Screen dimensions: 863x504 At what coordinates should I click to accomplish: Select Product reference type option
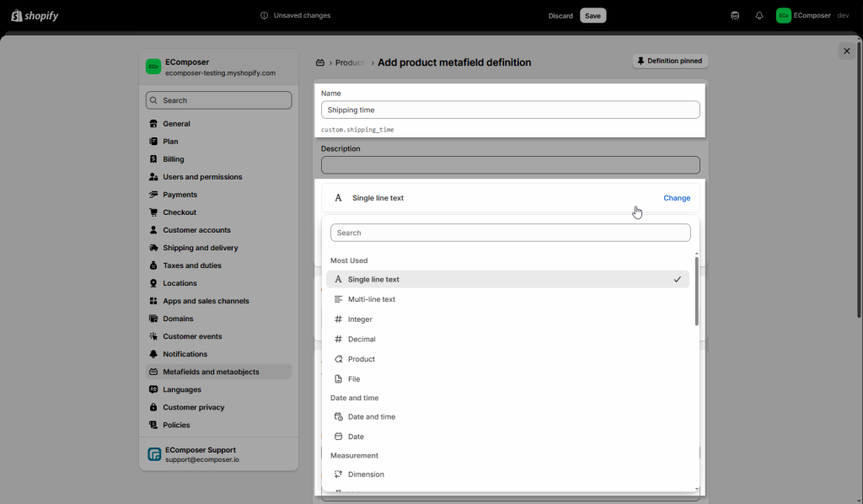pos(507,359)
